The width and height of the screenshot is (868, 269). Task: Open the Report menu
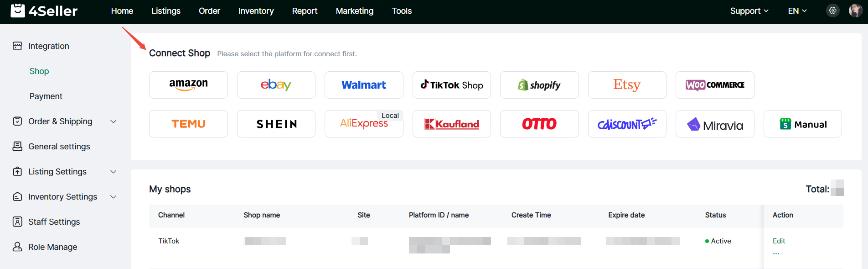[x=305, y=11]
